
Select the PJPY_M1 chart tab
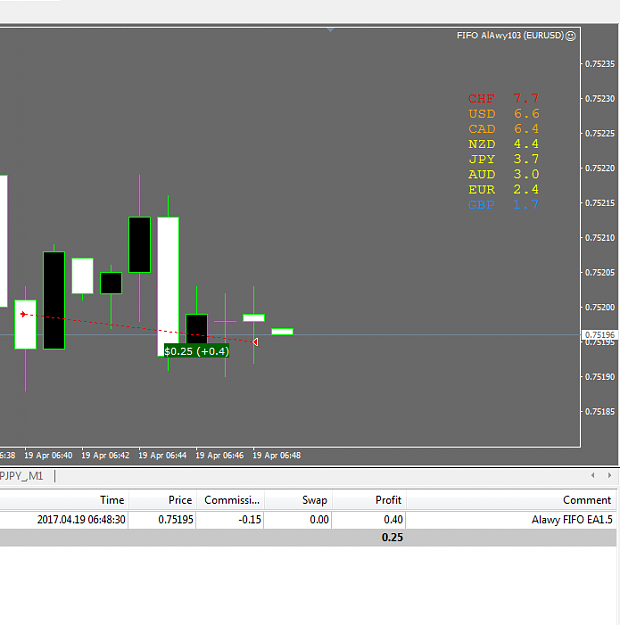22,476
